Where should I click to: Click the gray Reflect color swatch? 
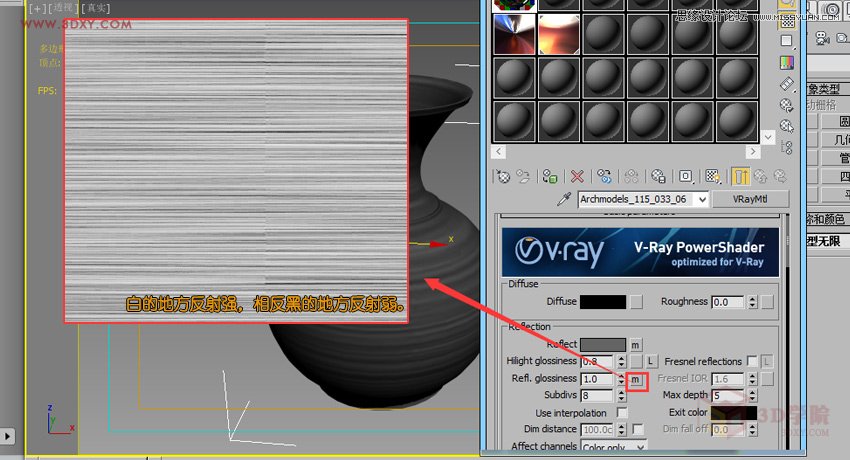[x=603, y=345]
